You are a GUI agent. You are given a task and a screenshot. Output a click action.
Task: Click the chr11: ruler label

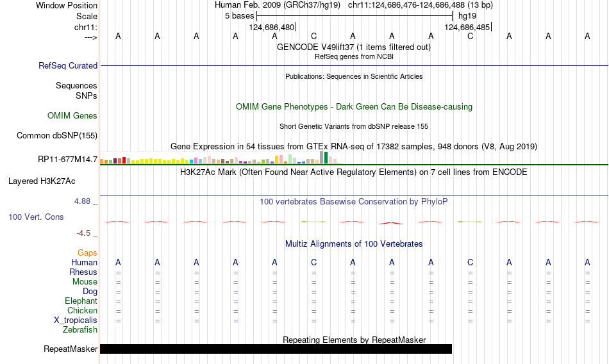pos(86,27)
